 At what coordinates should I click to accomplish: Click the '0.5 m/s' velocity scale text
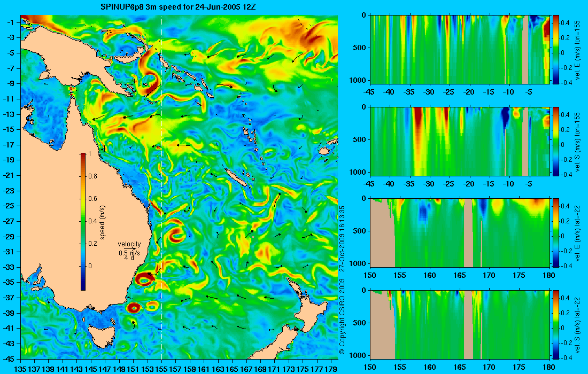pos(129,253)
